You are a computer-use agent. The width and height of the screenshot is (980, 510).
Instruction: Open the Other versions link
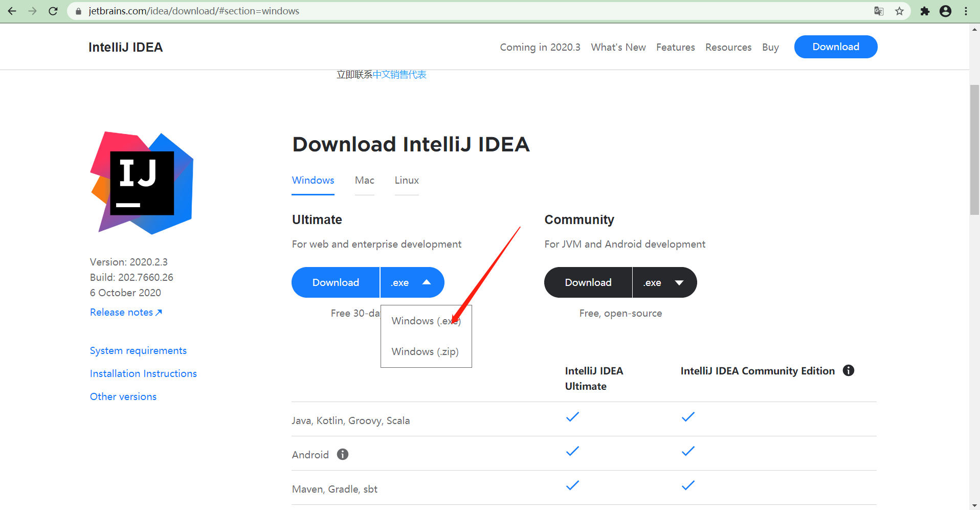pos(123,396)
